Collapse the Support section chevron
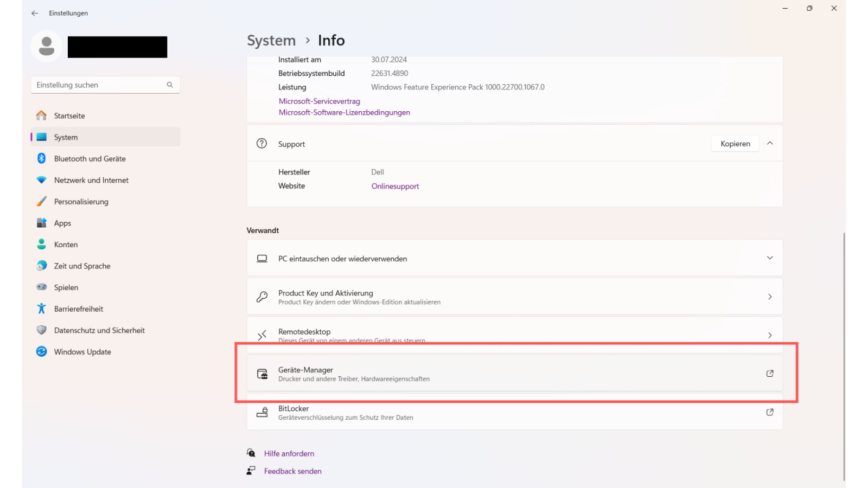The height and width of the screenshot is (488, 868). [x=770, y=144]
